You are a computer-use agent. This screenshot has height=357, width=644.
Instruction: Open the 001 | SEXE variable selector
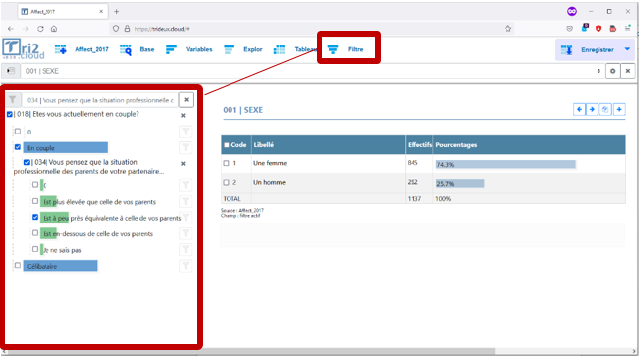tap(313, 71)
